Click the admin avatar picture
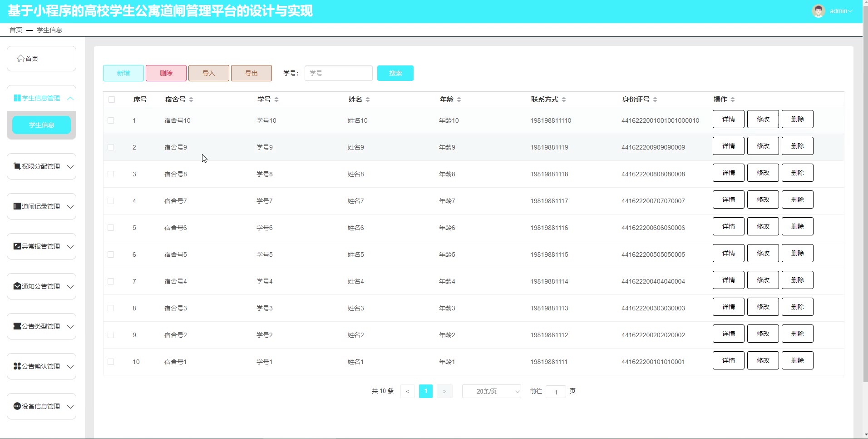This screenshot has height=439, width=868. coord(818,11)
